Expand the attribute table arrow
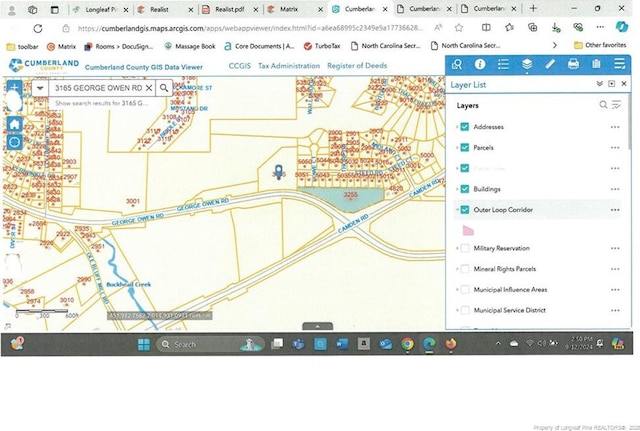640x431 pixels. coord(318,326)
